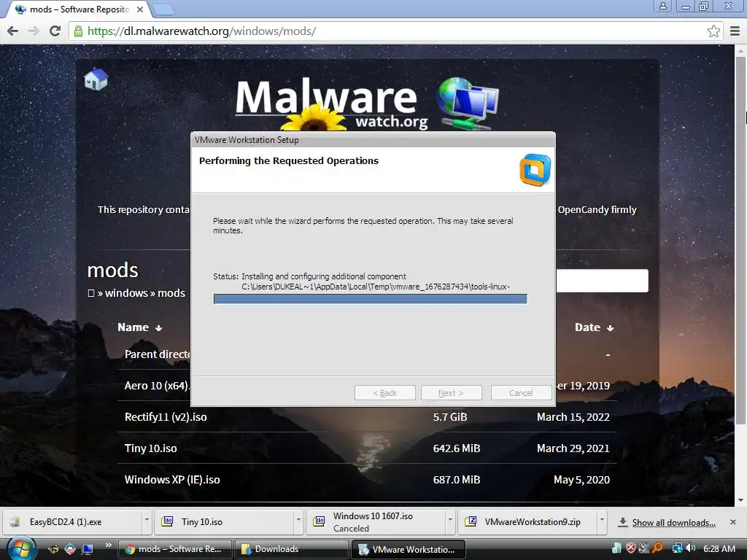Click the page vertical scrollbar thumb

click(740, 241)
